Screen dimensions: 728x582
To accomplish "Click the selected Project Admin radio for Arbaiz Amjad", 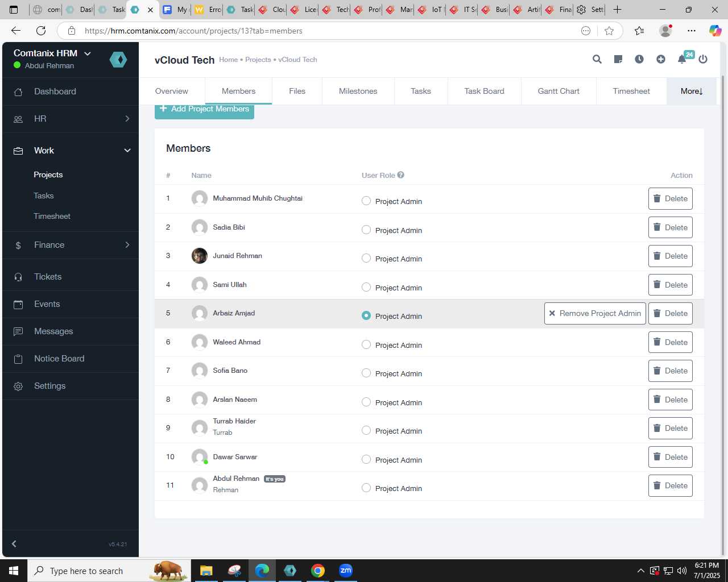I will (x=366, y=315).
